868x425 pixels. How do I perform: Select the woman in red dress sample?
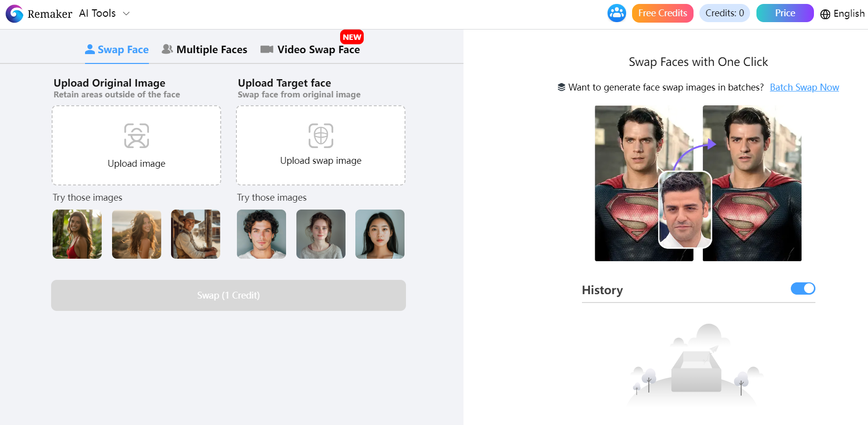(77, 234)
